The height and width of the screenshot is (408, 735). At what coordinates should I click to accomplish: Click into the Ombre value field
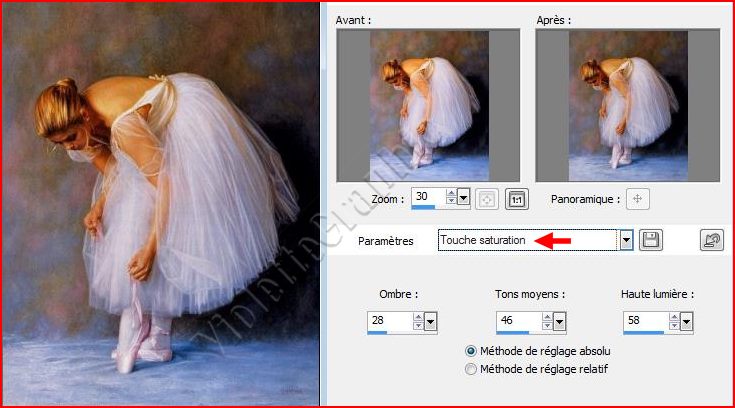(388, 321)
